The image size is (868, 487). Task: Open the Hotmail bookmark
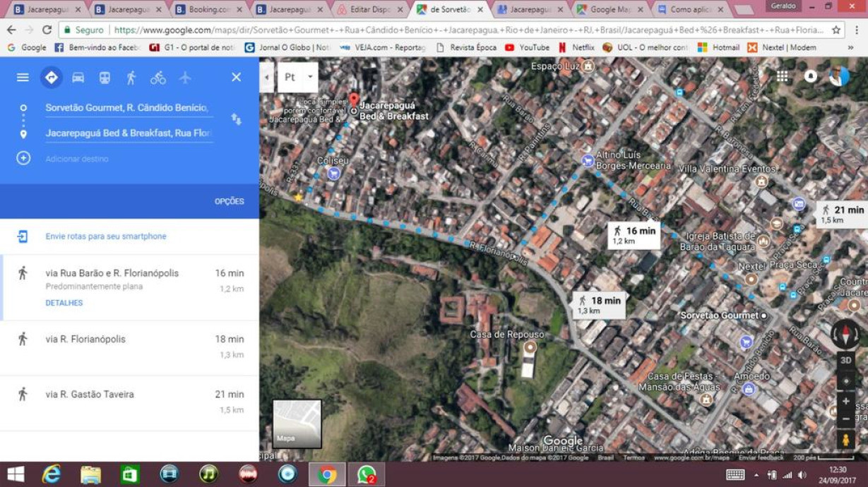(718, 47)
